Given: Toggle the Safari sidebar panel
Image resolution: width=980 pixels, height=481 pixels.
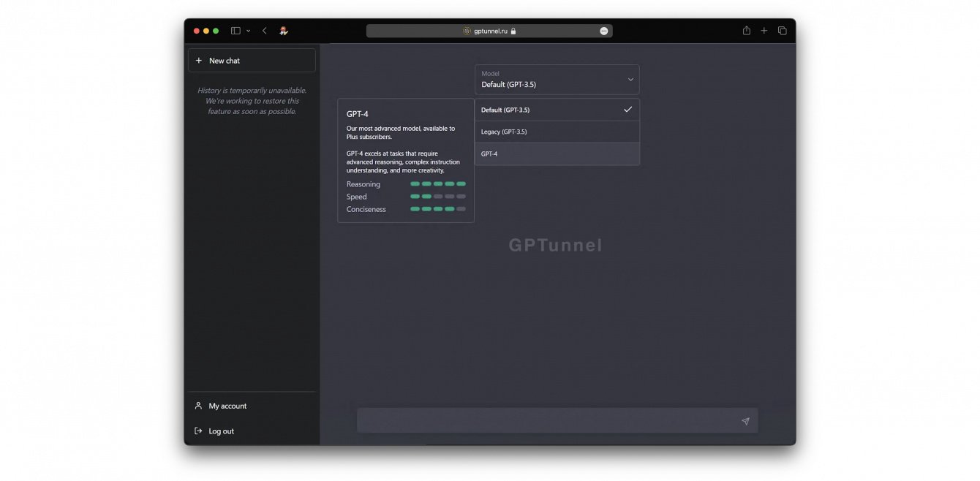Looking at the screenshot, I should (x=235, y=31).
